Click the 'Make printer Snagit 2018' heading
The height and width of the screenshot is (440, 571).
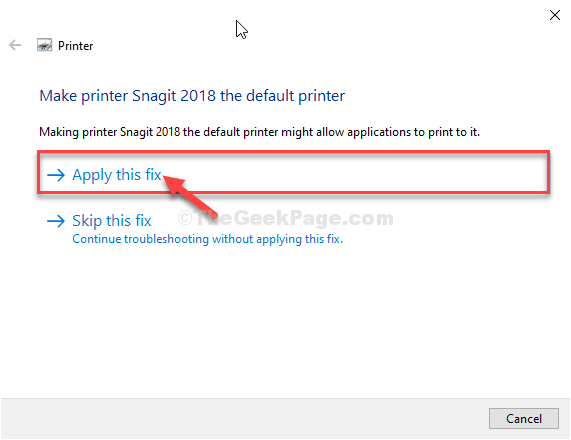coord(192,96)
